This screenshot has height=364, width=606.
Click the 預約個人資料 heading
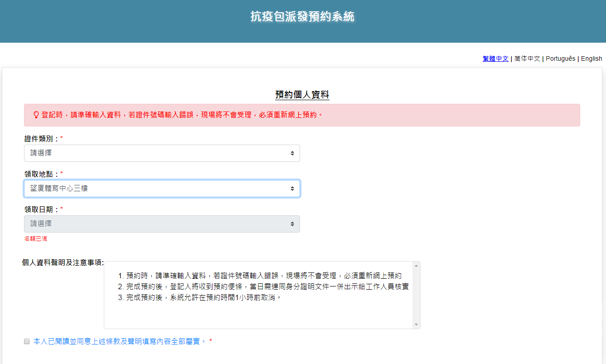click(302, 95)
